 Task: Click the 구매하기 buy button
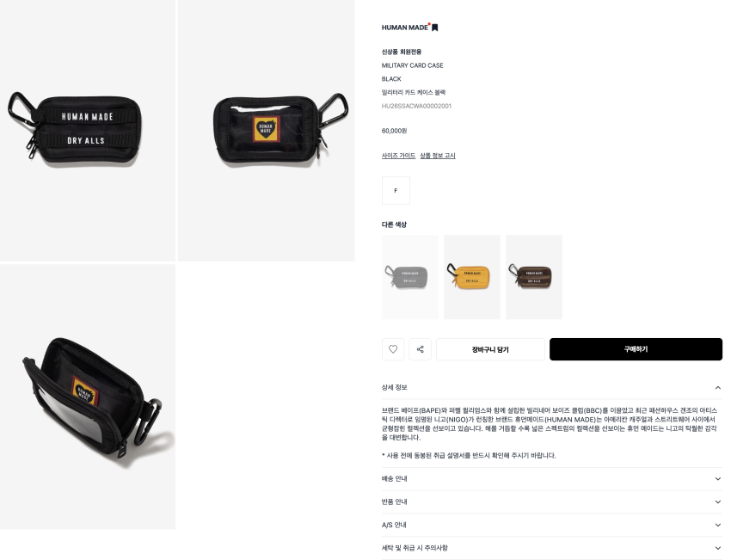tap(636, 349)
